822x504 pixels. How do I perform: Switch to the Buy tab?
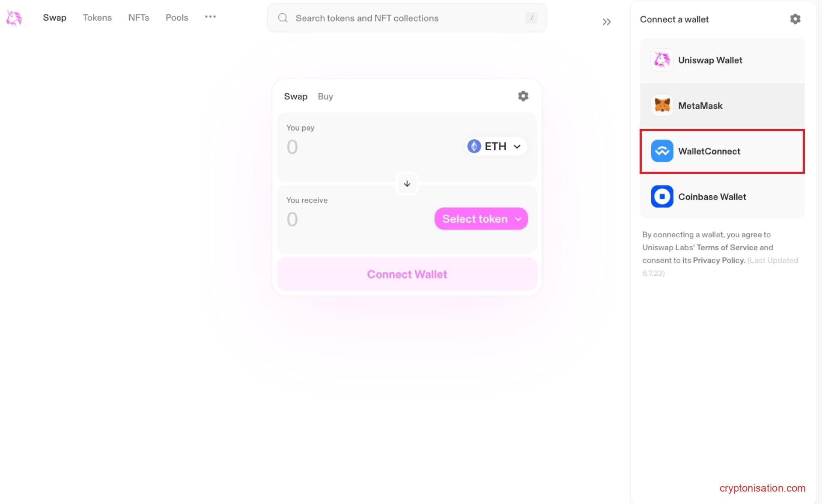[325, 96]
